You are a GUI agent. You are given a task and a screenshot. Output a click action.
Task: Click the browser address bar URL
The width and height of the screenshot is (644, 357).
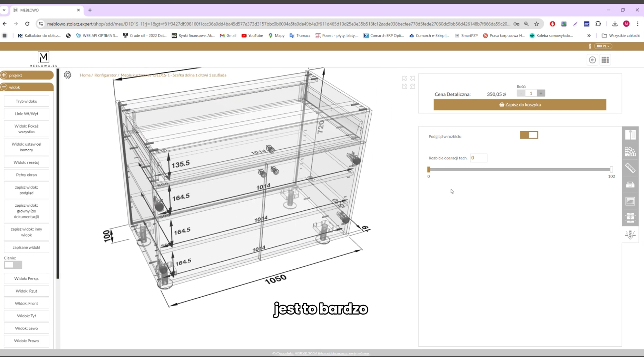(x=278, y=24)
